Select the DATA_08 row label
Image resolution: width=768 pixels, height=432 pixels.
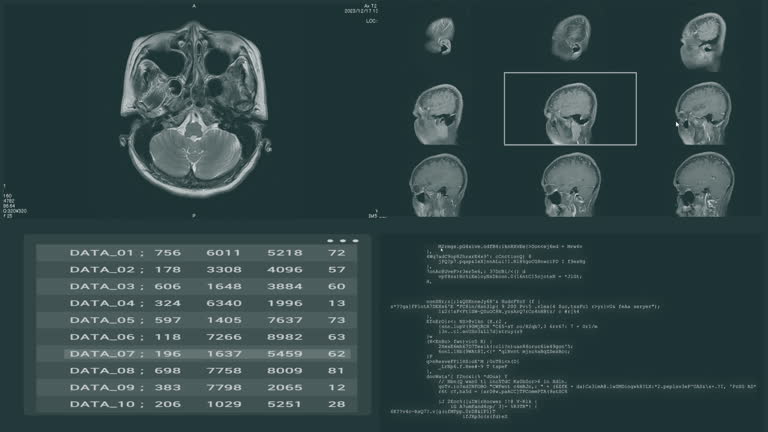[101, 370]
